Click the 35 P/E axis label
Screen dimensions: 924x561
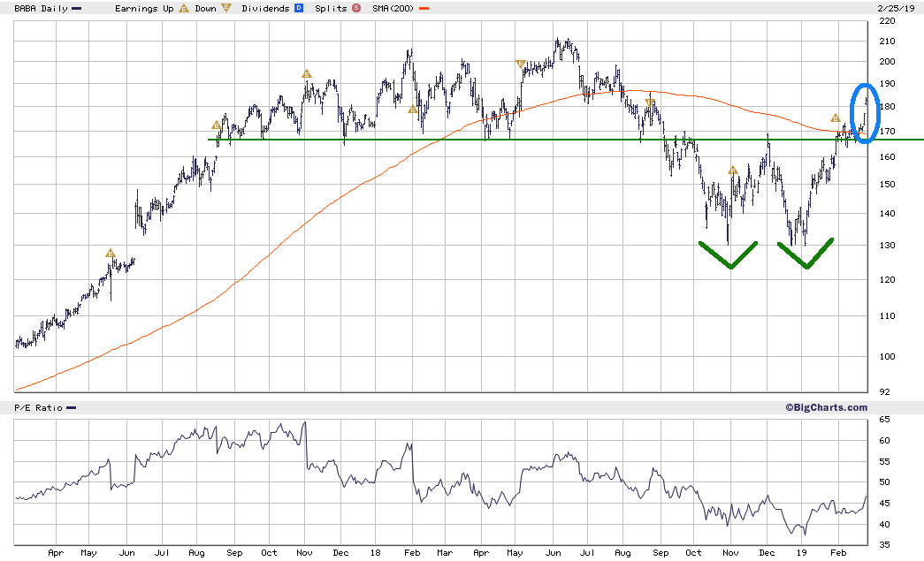[884, 544]
